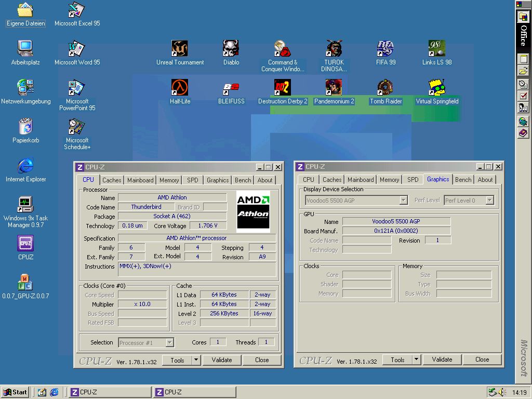The image size is (532, 399).
Task: Launch Microsoft Word 95 shortcut
Action: 77,48
